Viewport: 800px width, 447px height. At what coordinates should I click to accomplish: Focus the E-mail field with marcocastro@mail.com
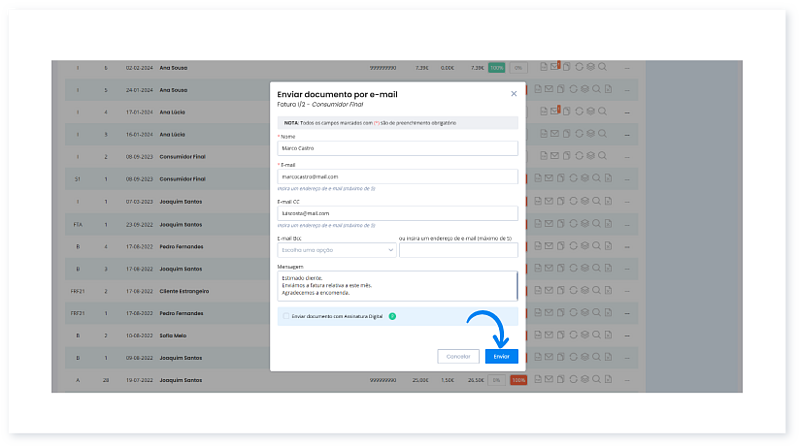(x=397, y=177)
